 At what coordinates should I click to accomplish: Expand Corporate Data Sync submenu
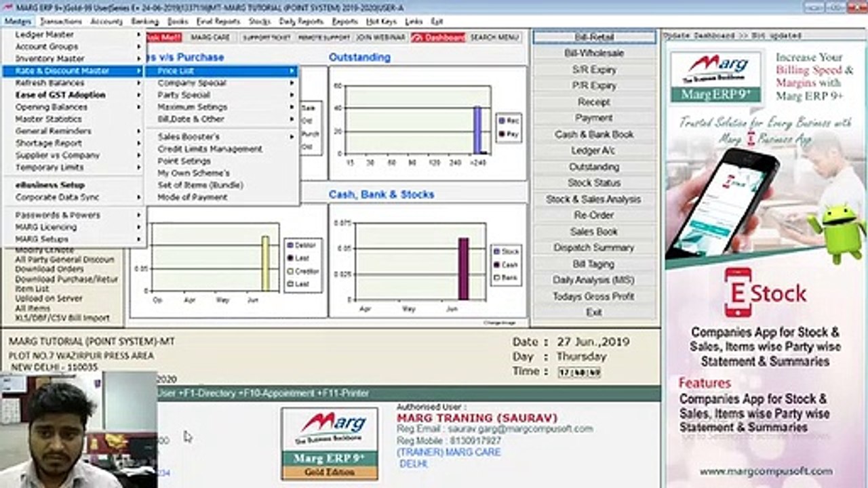point(73,197)
